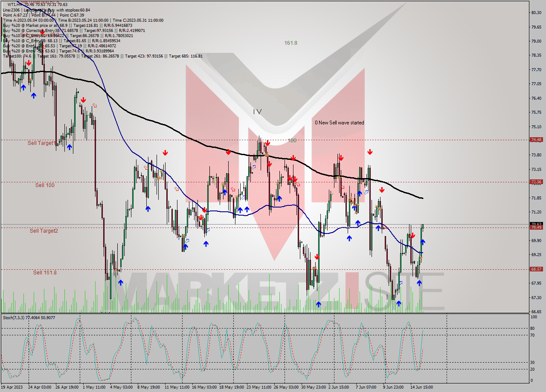Click the '0 New Sell wave started' text

(x=340, y=123)
